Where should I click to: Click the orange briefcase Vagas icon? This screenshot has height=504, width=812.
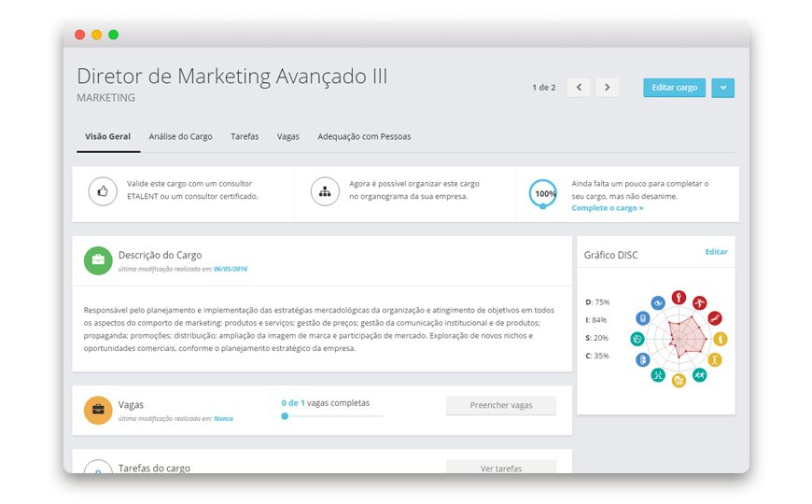98,411
